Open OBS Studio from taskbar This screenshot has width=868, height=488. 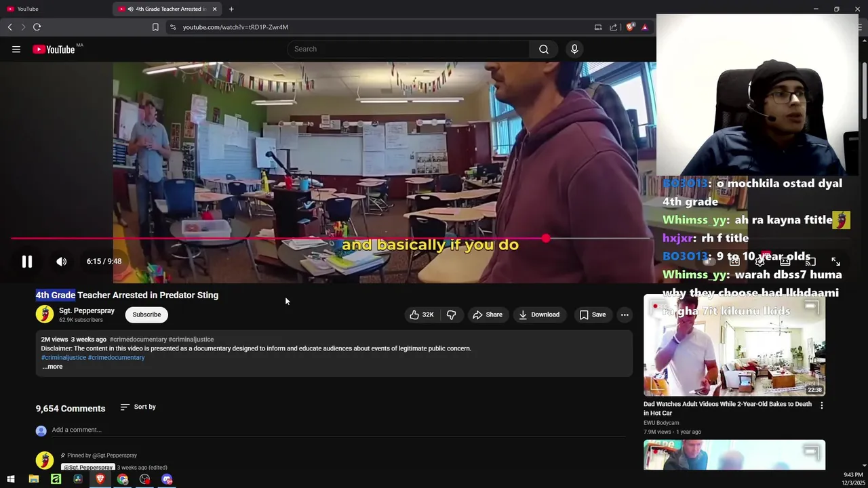[144, 479]
